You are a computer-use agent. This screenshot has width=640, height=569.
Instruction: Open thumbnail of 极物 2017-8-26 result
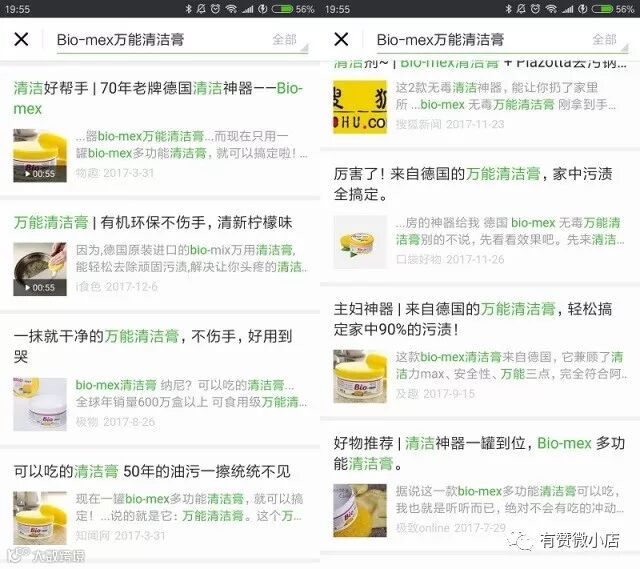point(40,404)
